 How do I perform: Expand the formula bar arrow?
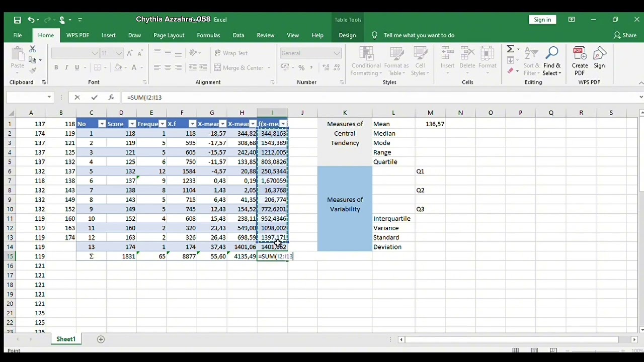640,97
